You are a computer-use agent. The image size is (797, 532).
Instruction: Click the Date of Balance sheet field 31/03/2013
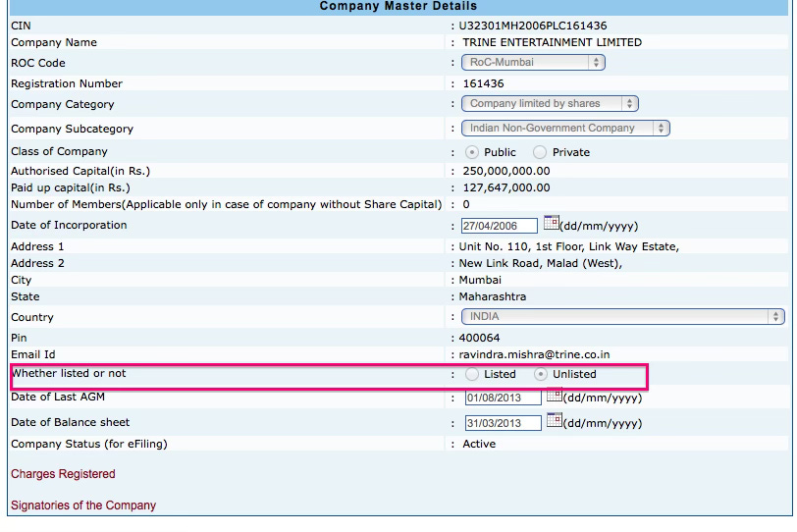(x=504, y=423)
